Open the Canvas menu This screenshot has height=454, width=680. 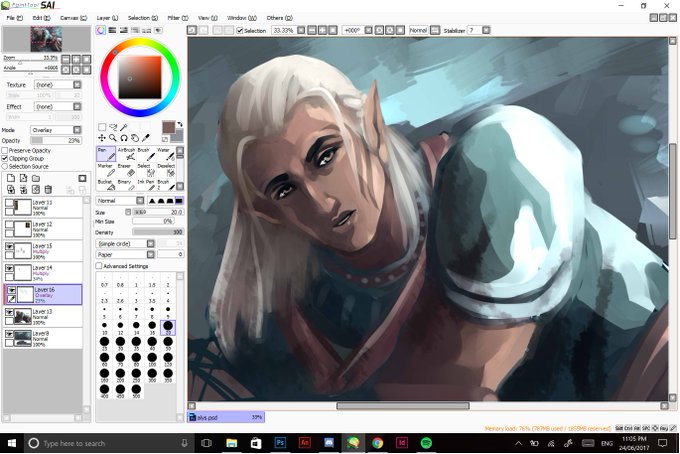coord(73,18)
